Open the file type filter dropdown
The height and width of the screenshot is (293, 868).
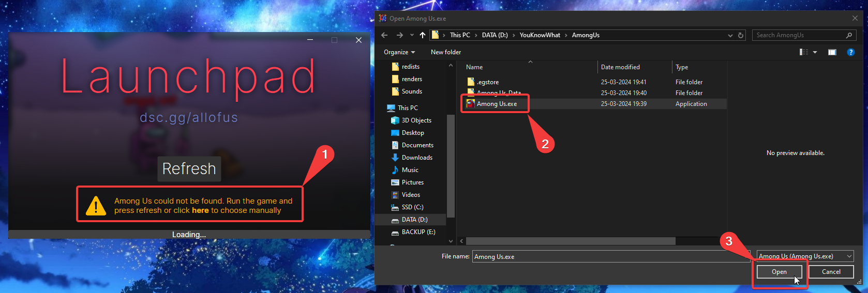tap(805, 256)
